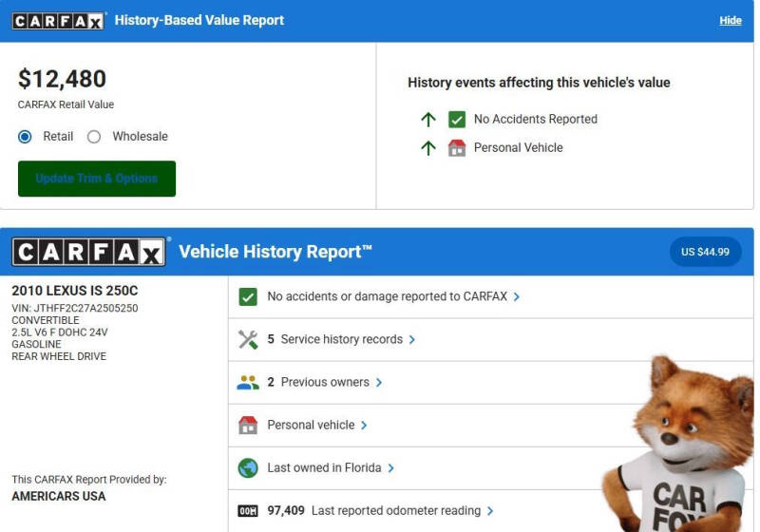The image size is (760, 532).
Task: Click the house icon beside Personal Vehicle event
Action: tap(457, 148)
